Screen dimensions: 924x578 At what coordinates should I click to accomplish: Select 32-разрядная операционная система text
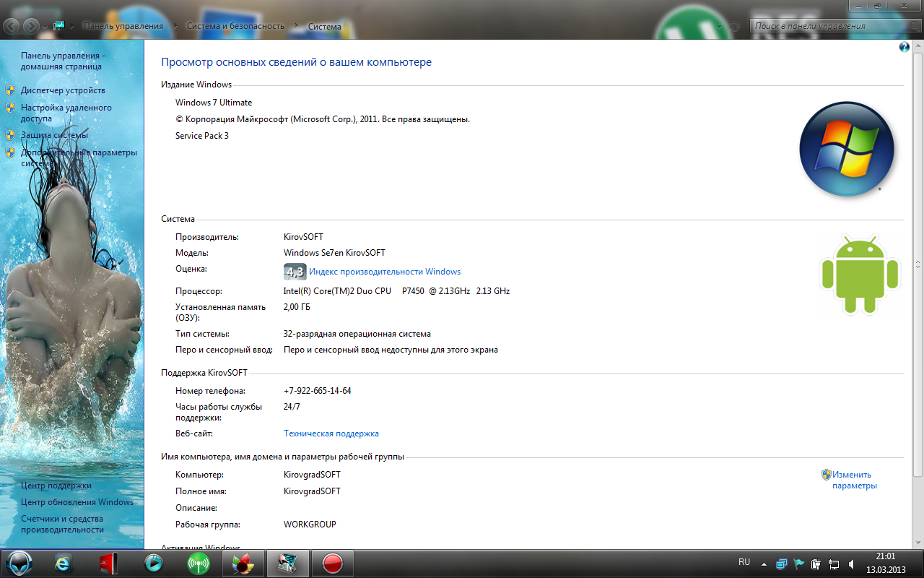click(x=357, y=334)
